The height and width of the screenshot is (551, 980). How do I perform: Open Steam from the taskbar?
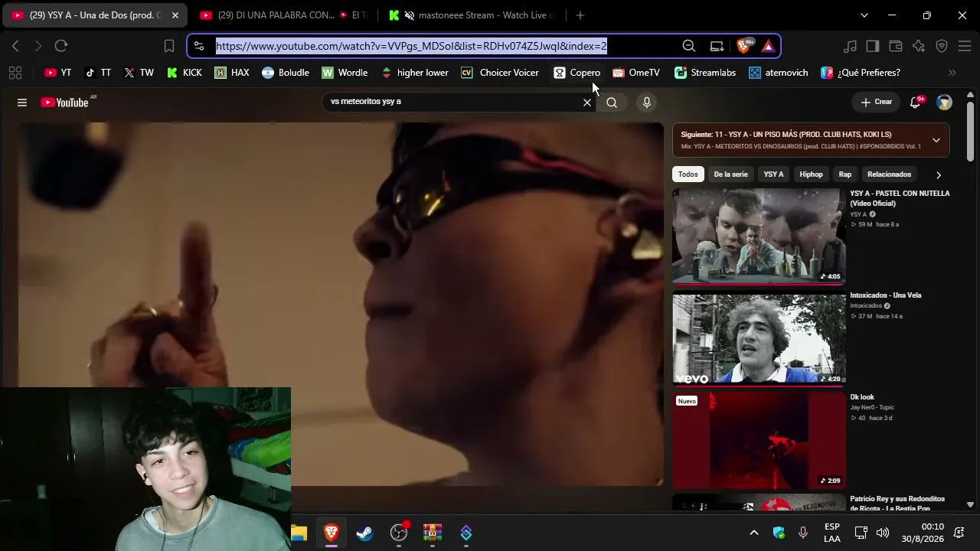(365, 533)
